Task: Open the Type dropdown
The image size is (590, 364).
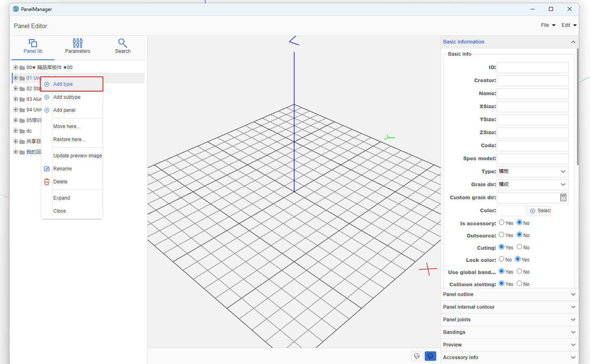Action: pos(532,172)
